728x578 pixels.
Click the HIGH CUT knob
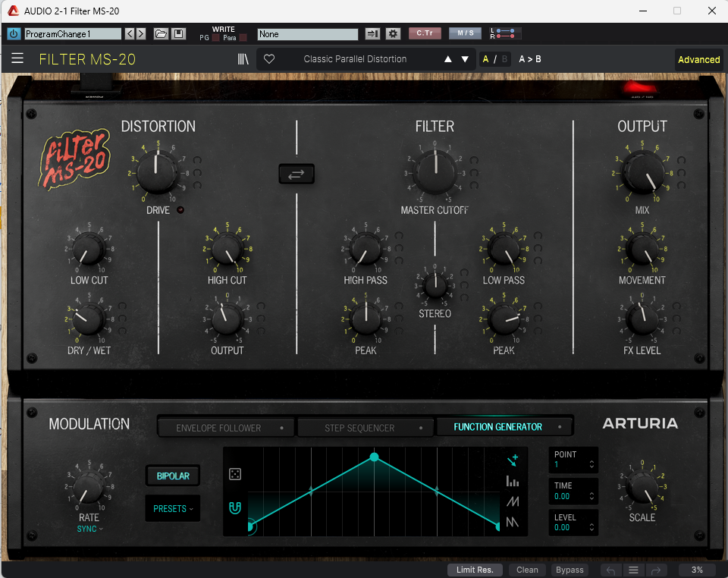point(227,250)
